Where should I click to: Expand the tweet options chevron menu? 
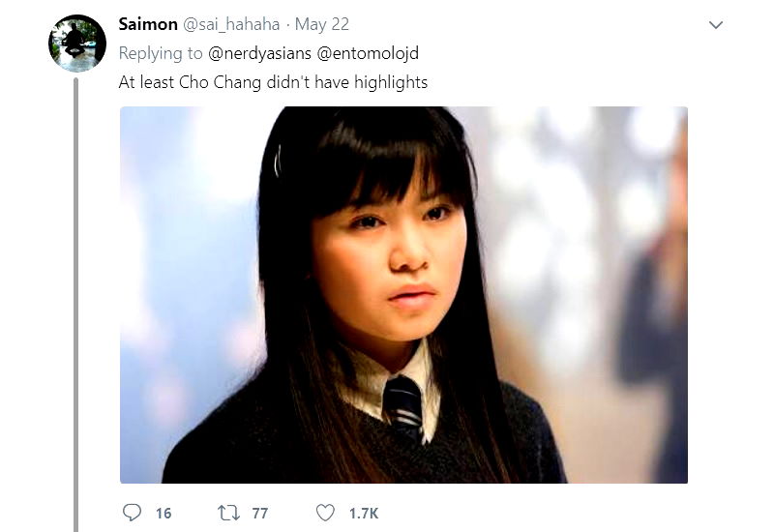(x=716, y=25)
